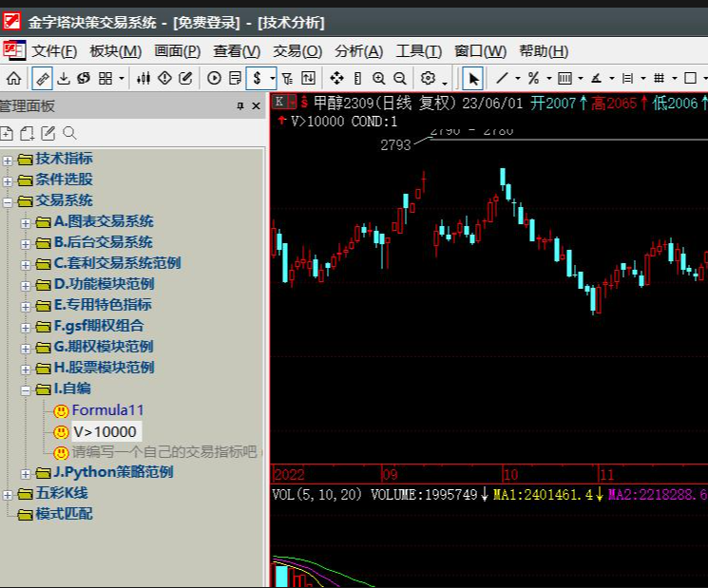Click the edit formula icon in panel
This screenshot has height=588, width=708.
(48, 134)
